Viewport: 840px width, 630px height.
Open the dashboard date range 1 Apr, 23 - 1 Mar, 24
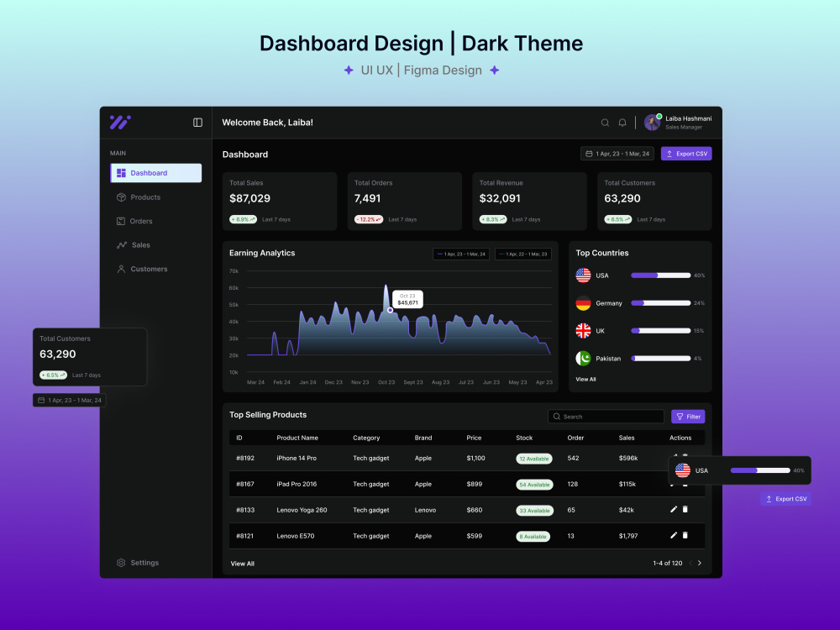tap(617, 154)
